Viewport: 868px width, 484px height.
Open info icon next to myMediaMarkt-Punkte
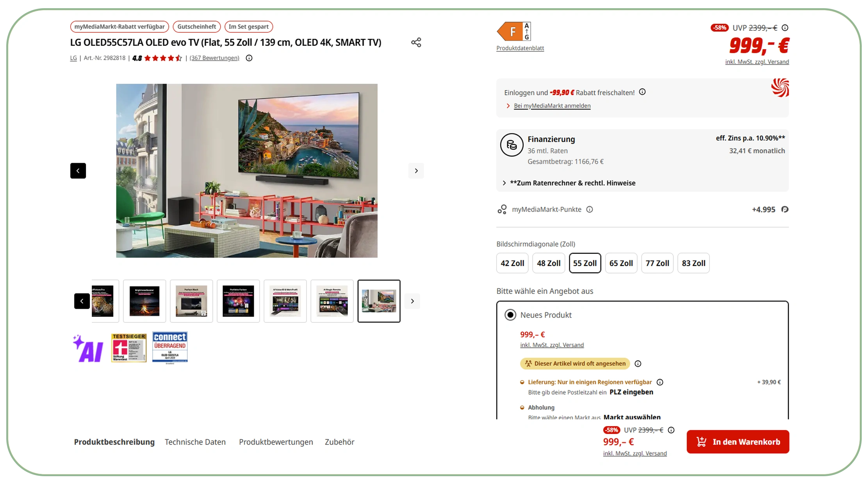[x=590, y=210]
